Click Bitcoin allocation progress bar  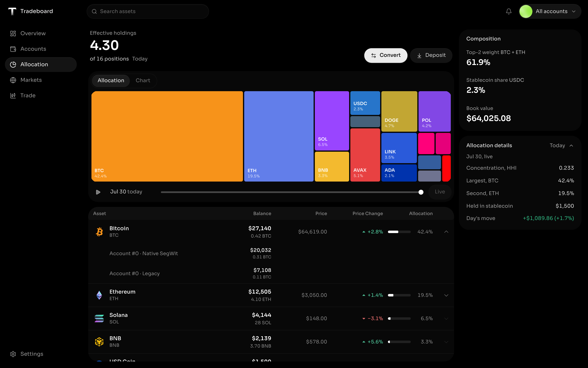pos(399,232)
